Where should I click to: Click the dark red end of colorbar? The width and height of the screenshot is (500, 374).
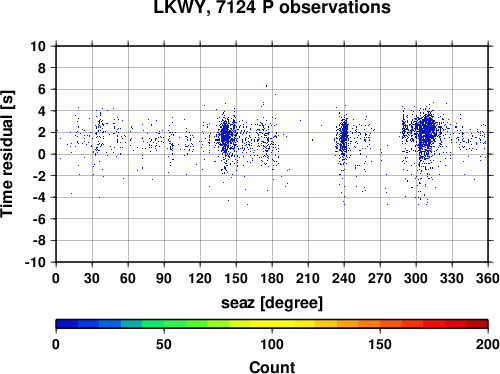(477, 324)
